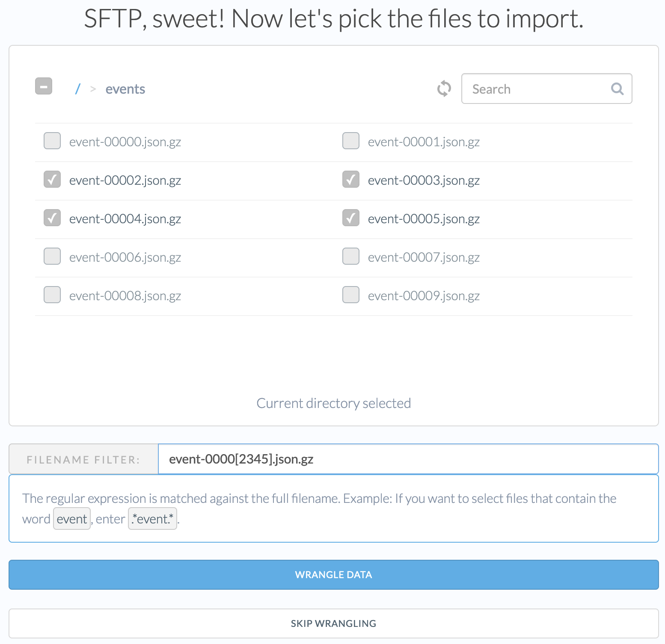Check the event-00000.json.gz checkbox
Viewport: 665px width, 644px height.
52,141
